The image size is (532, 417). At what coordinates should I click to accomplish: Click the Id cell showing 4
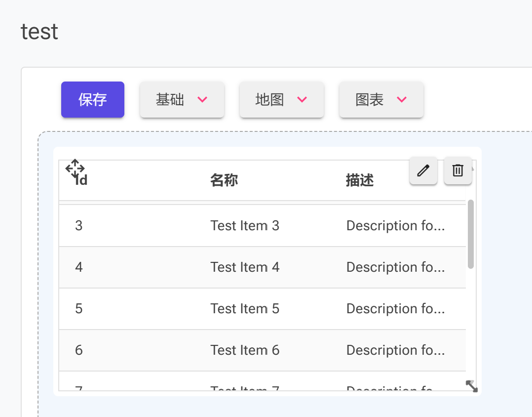click(127, 267)
